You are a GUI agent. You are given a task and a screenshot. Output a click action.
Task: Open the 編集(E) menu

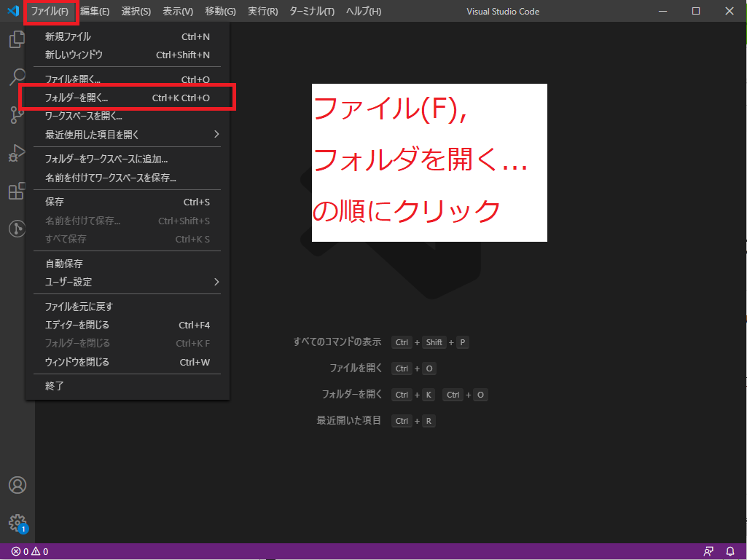[95, 11]
